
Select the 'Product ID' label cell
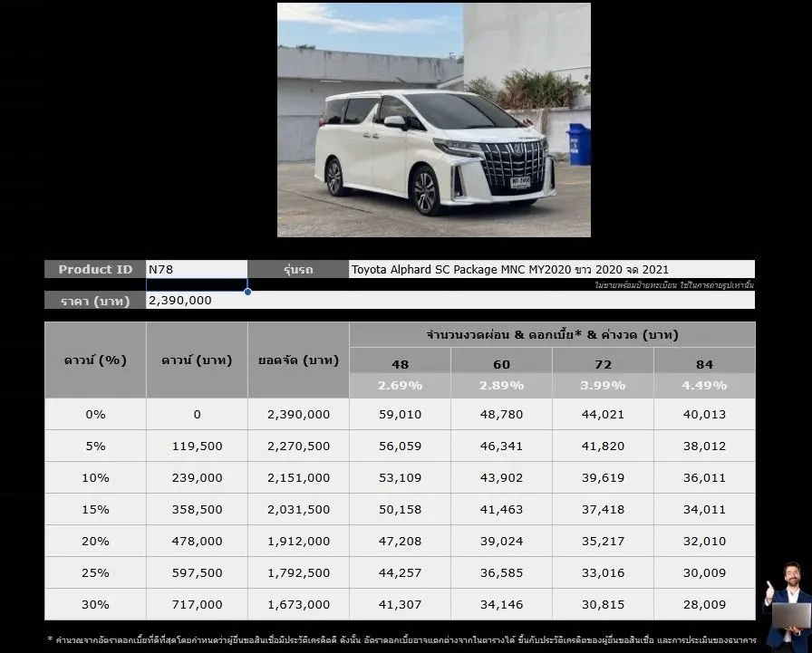pos(95,269)
